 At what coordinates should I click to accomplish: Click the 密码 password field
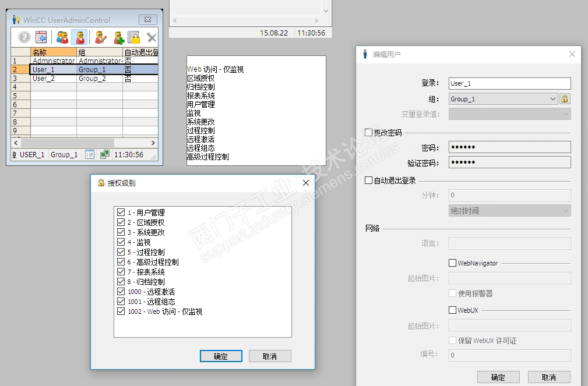(x=510, y=147)
